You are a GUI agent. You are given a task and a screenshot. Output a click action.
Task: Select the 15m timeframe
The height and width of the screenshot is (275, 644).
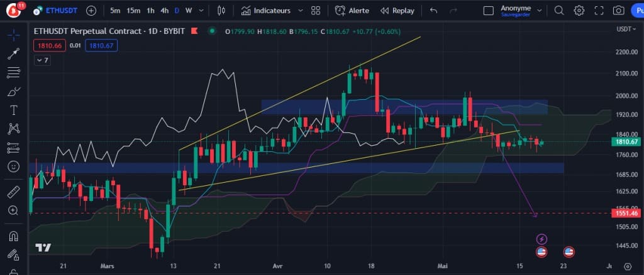point(133,11)
